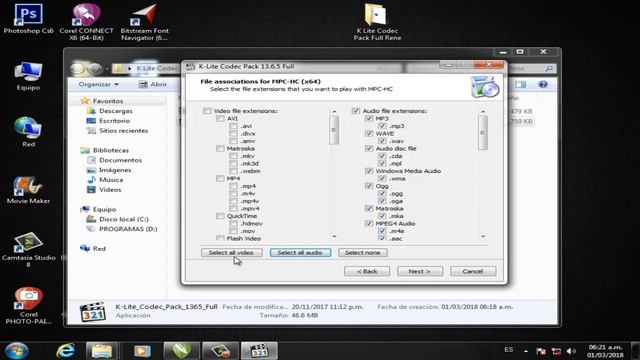Select PROGRAMAS (D:) drive
The width and height of the screenshot is (640, 360).
128,229
